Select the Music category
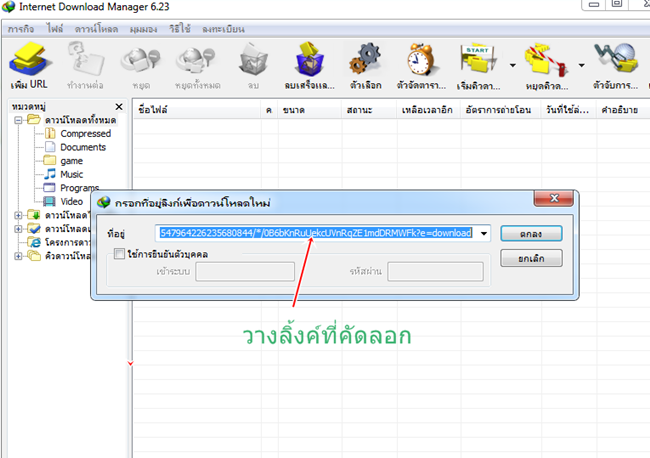The image size is (650, 458). [71, 174]
